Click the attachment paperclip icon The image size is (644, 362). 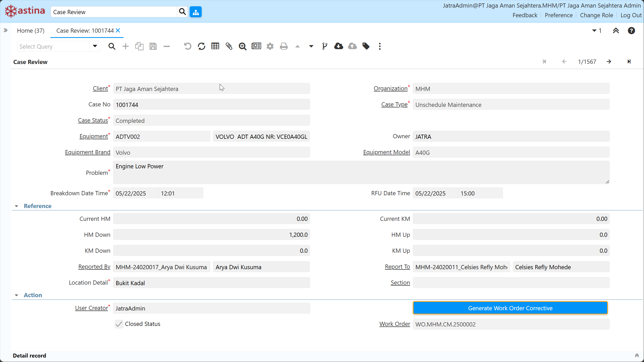tap(229, 46)
